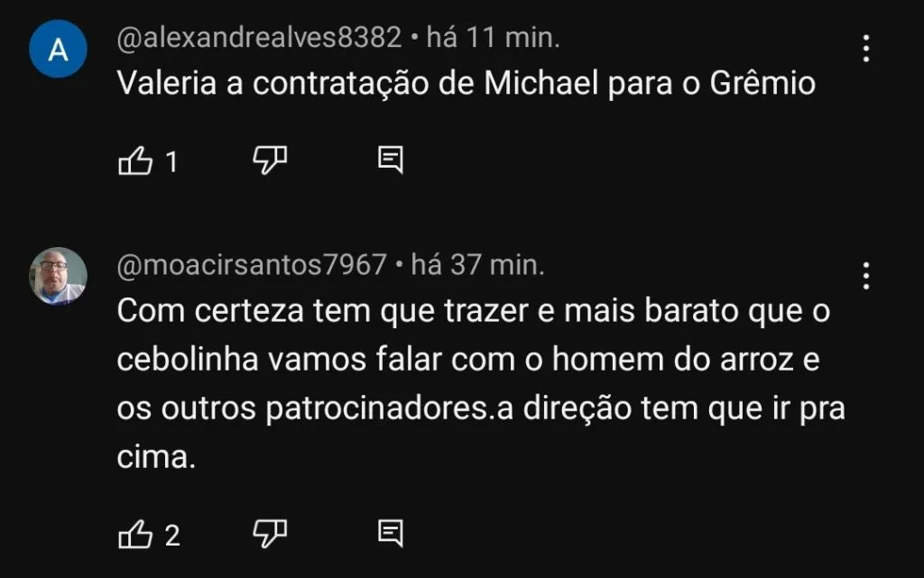Like the comment by moacirsantos7967
The height and width of the screenshot is (578, 924).
click(x=135, y=535)
